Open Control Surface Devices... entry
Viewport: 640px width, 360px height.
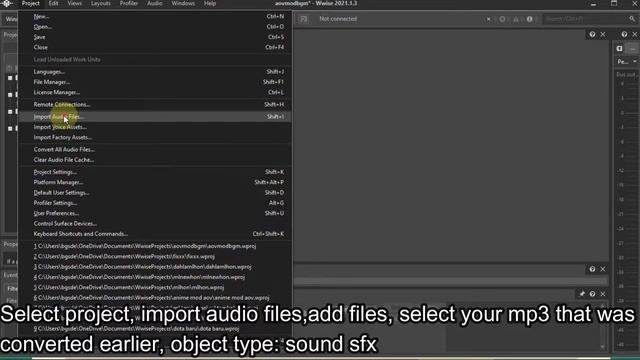point(155,224)
